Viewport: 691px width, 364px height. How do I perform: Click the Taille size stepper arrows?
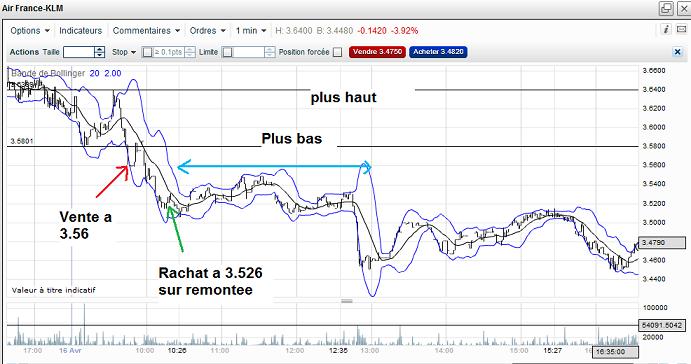[x=100, y=52]
